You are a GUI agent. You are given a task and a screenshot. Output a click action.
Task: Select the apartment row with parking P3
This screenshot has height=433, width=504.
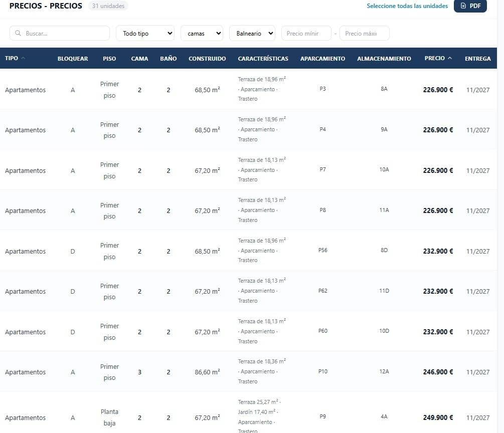coord(248,89)
